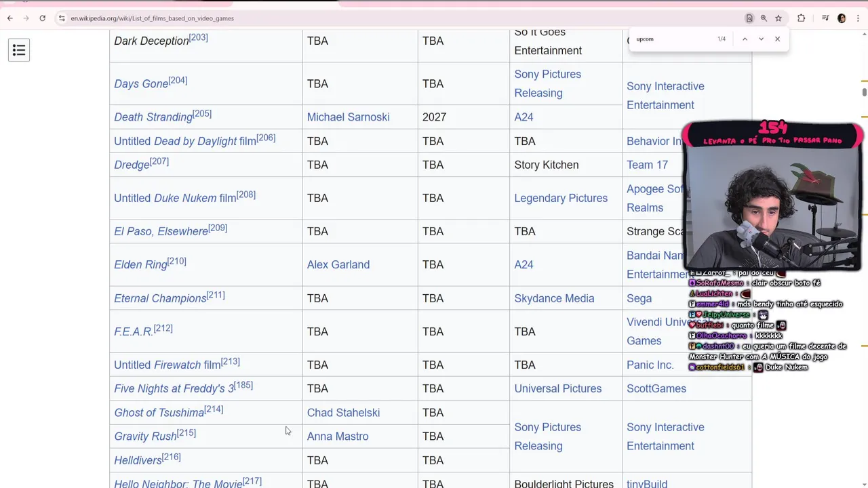Open the Death Stranding link
This screenshot has width=868, height=488.
tap(153, 117)
